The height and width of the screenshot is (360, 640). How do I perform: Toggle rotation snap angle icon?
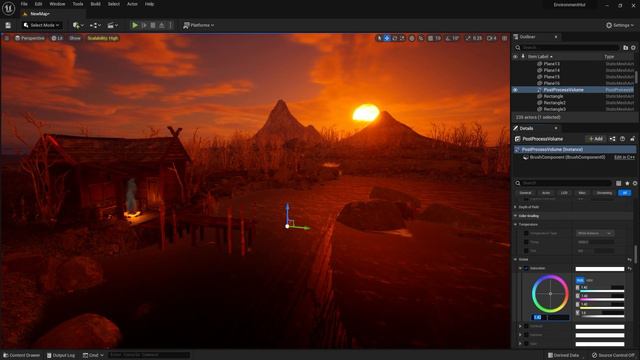(x=448, y=38)
